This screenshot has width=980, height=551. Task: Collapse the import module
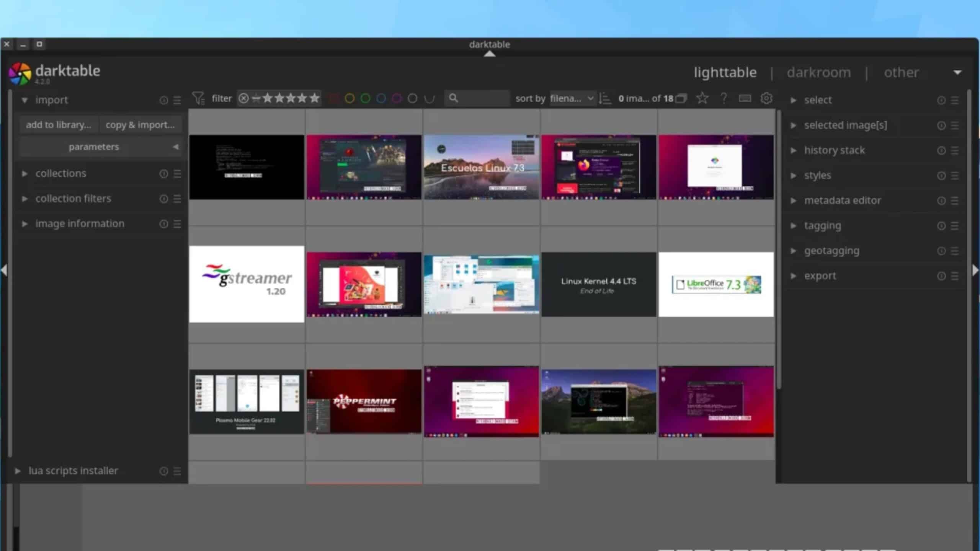[x=24, y=100]
